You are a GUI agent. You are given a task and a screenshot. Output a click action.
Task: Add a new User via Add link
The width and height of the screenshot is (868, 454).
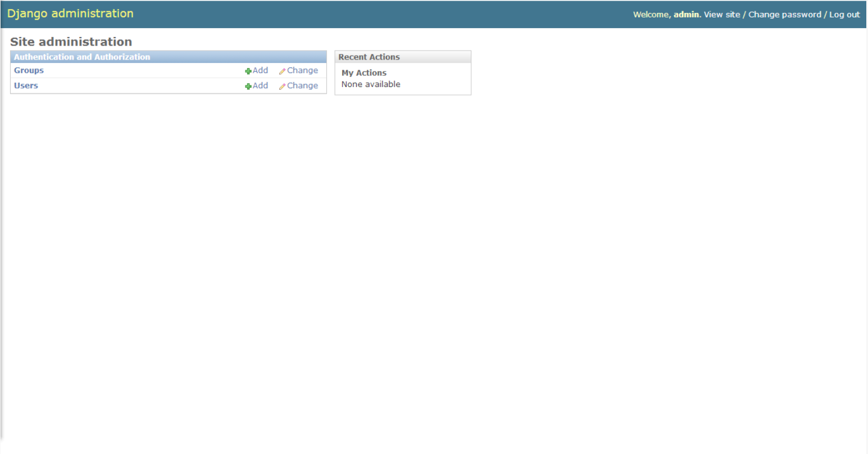260,85
